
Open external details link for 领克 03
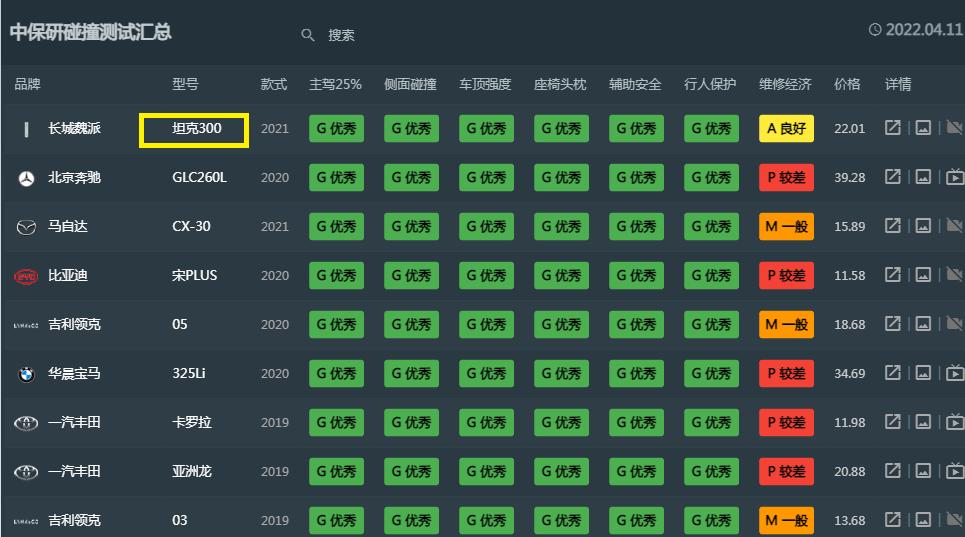892,520
